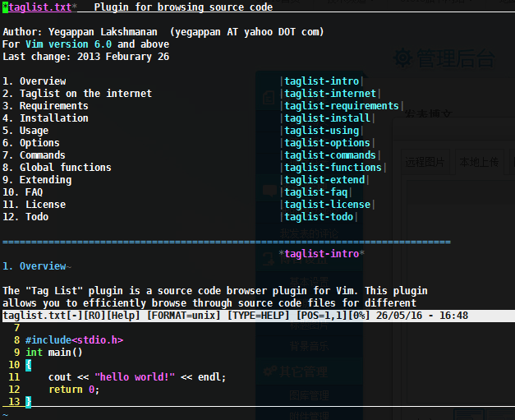Select the '5. Usage' contents line

[x=25, y=131]
